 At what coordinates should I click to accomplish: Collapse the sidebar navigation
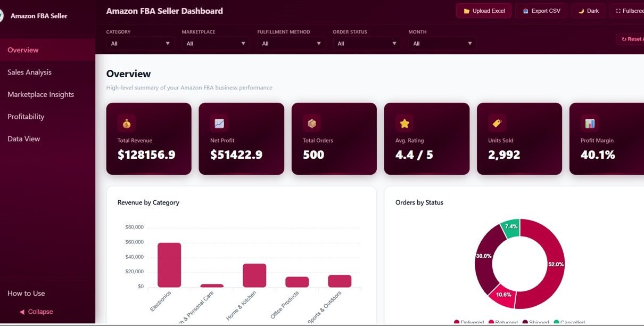(x=36, y=312)
